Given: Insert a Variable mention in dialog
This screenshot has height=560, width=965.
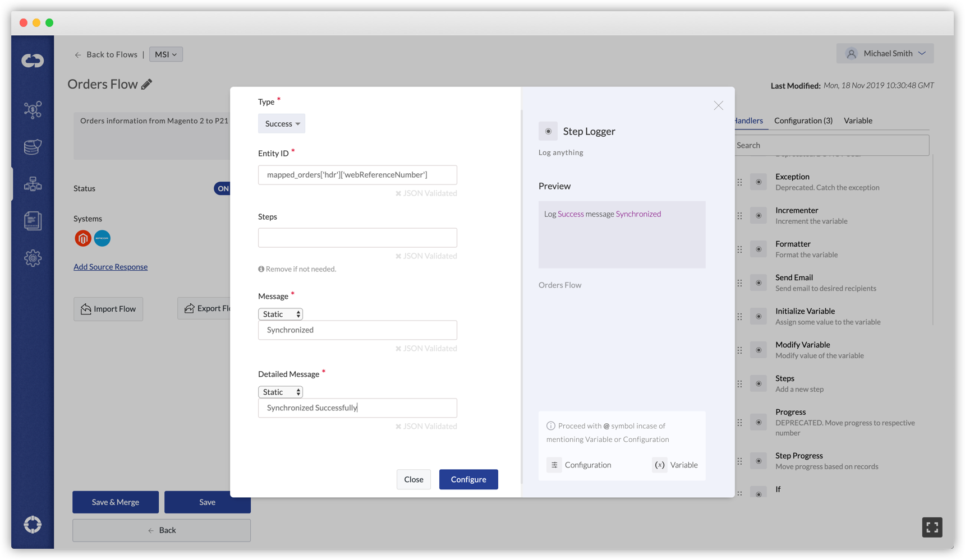Looking at the screenshot, I should click(675, 465).
